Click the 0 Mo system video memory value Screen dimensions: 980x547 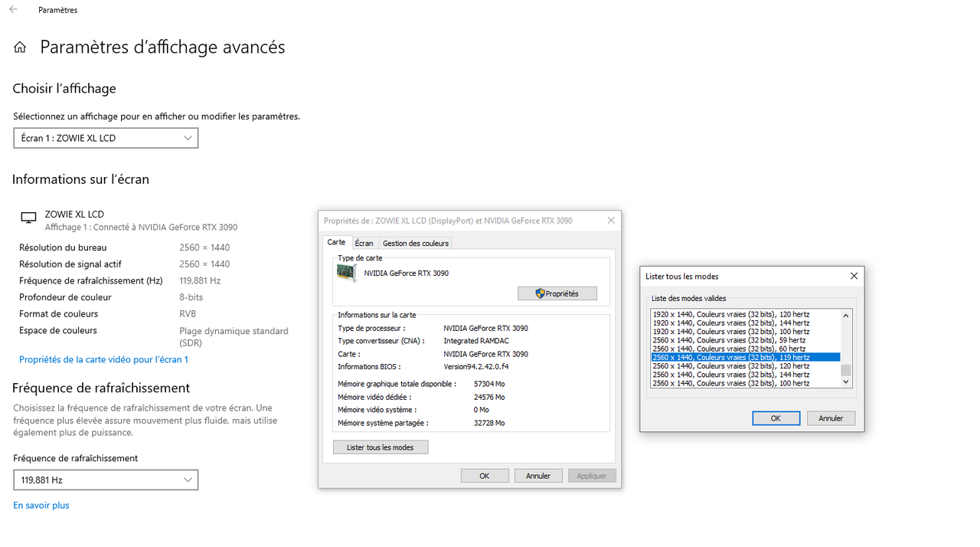pos(481,410)
